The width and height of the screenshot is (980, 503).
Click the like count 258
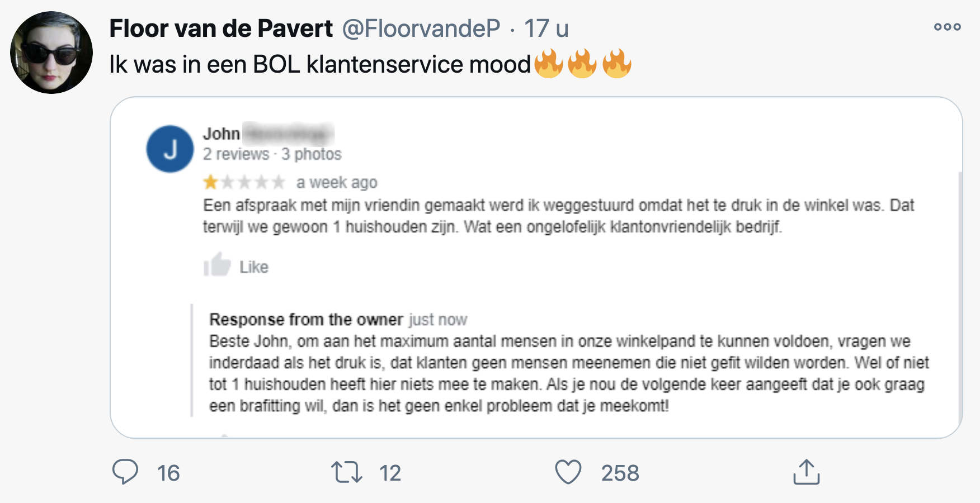pyautogui.click(x=620, y=473)
